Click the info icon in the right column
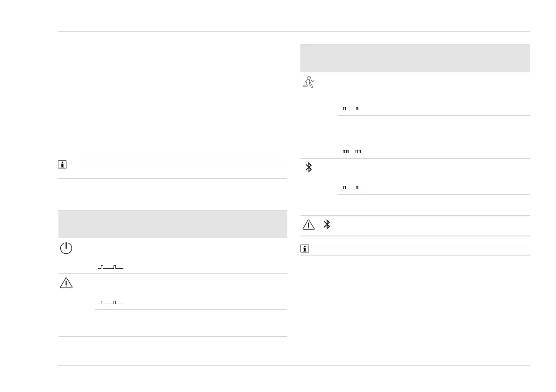556x392 pixels. pos(305,249)
